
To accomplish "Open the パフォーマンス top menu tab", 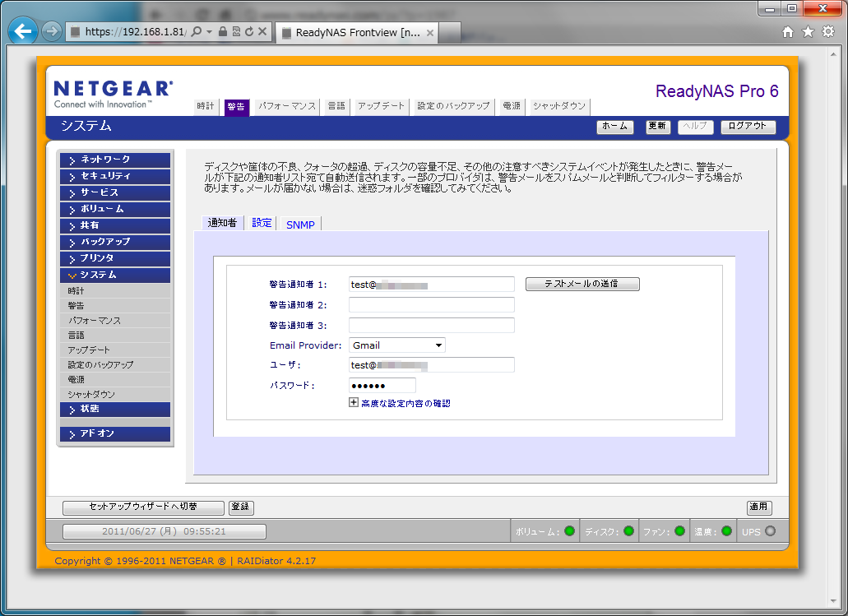I will [x=286, y=107].
